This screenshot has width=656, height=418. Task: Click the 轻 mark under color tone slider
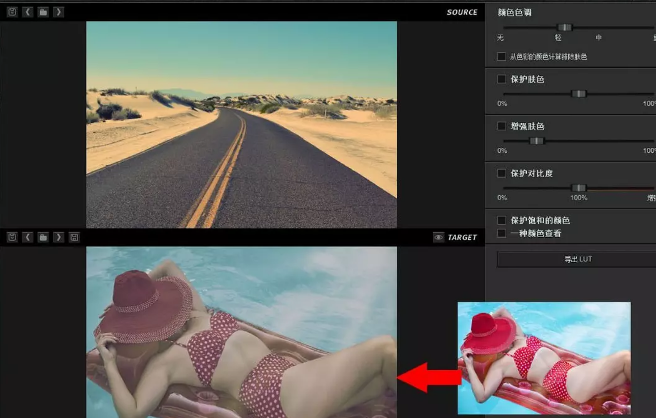click(558, 38)
